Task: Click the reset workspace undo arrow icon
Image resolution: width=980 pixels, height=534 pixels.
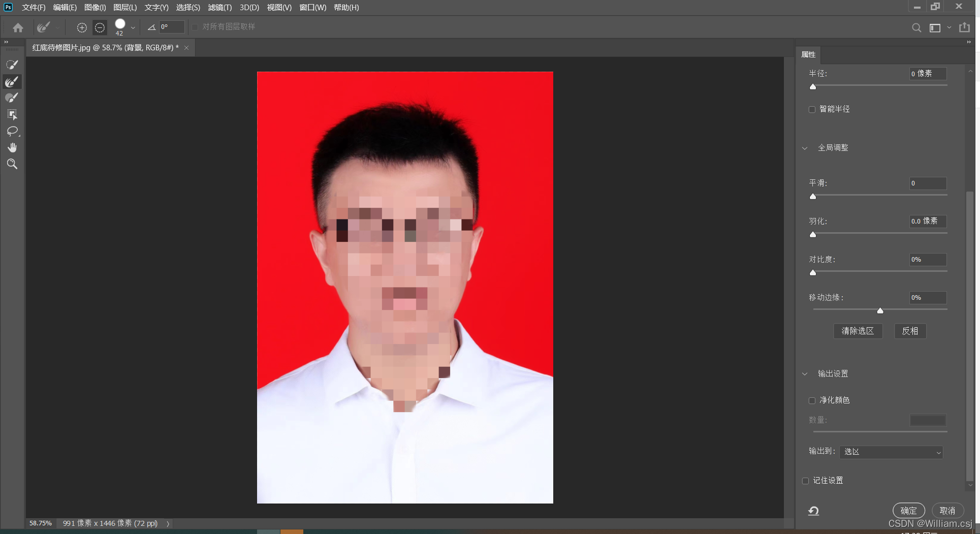Action: pyautogui.click(x=813, y=511)
